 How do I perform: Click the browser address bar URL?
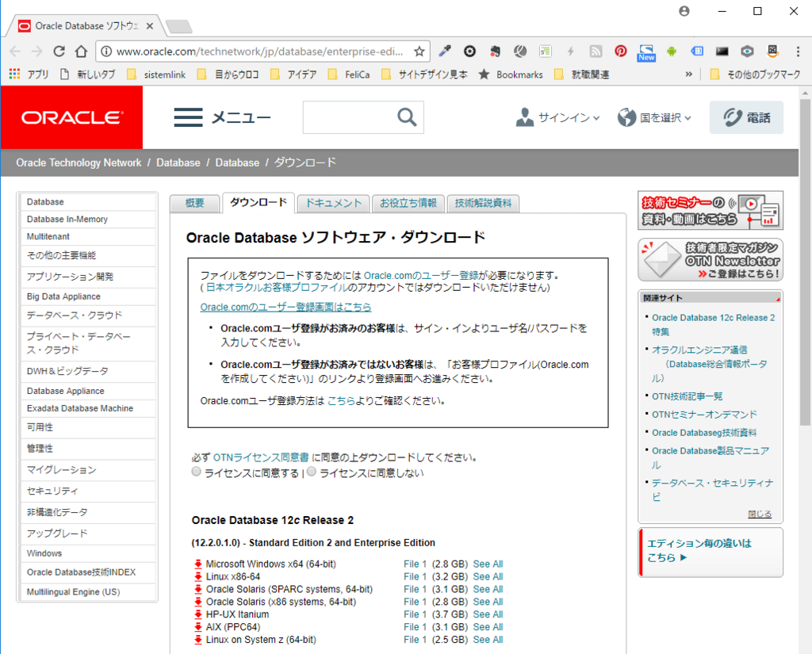click(x=259, y=52)
